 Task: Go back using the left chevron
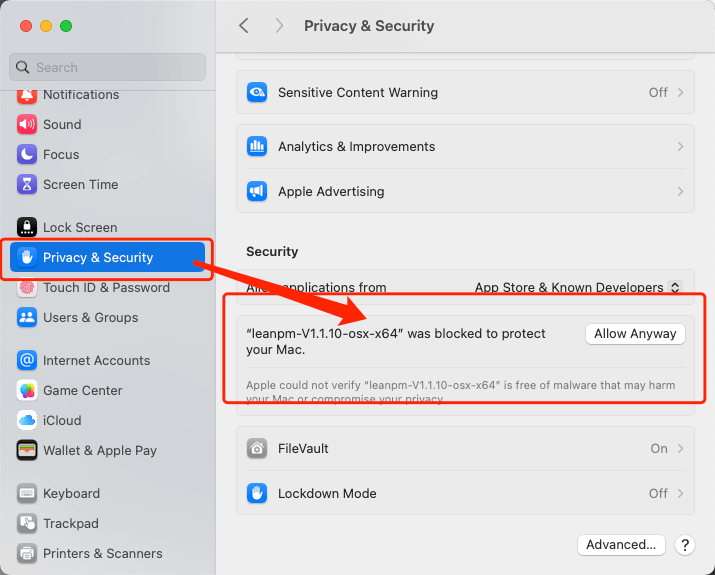click(x=244, y=26)
